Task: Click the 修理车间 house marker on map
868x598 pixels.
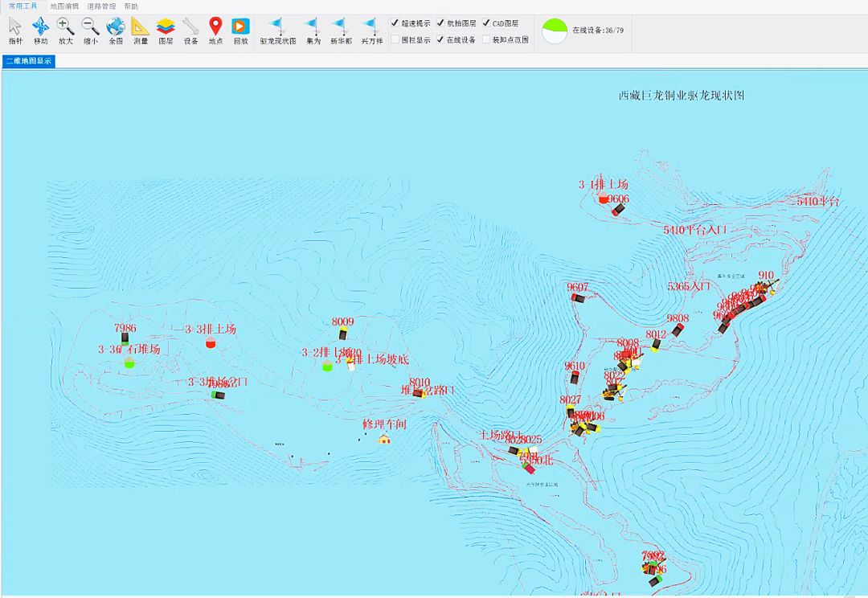Action: [384, 439]
